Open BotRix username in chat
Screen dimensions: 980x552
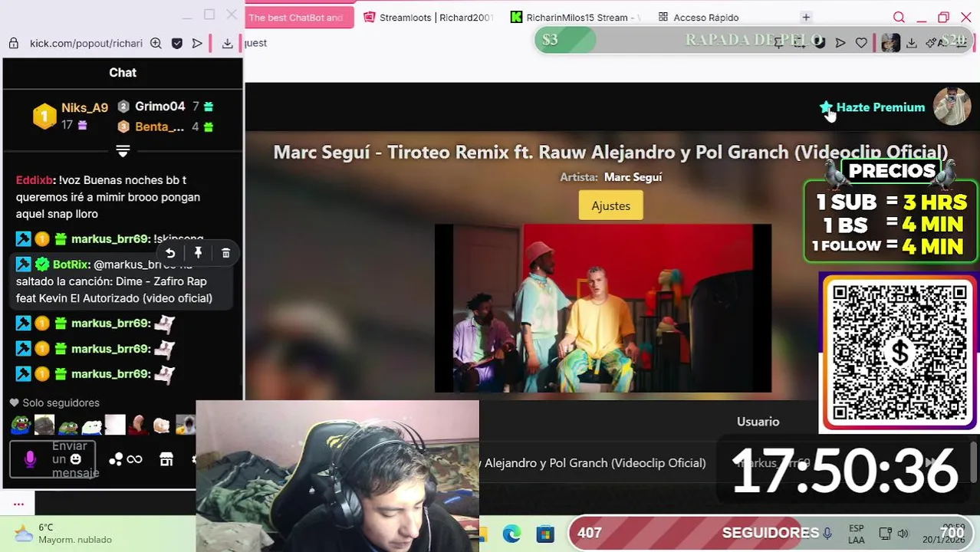pos(71,264)
